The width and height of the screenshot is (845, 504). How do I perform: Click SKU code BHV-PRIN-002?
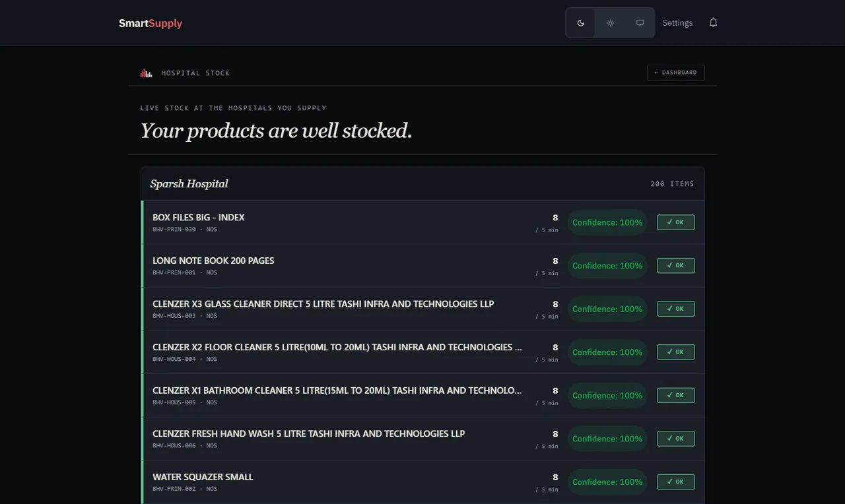(174, 489)
